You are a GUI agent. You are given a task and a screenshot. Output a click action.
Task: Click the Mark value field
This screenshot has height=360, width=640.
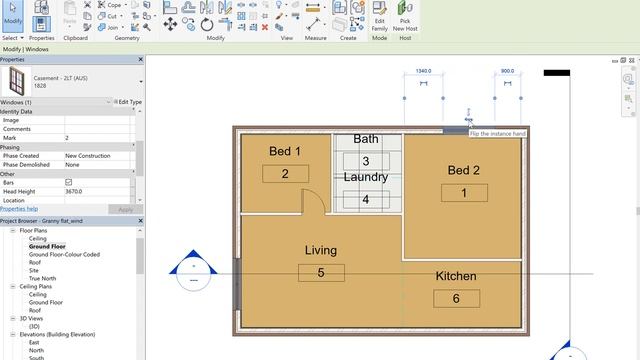97,138
